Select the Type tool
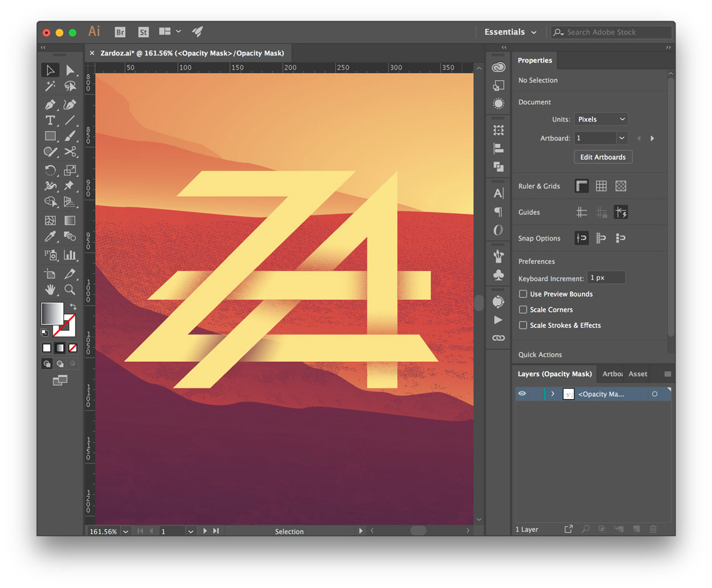This screenshot has height=588, width=712. 50,121
